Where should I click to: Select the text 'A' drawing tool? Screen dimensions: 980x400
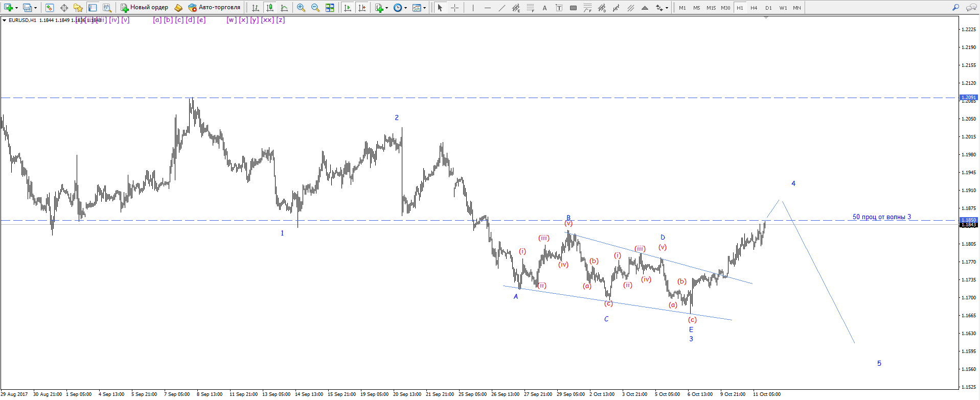pos(544,8)
